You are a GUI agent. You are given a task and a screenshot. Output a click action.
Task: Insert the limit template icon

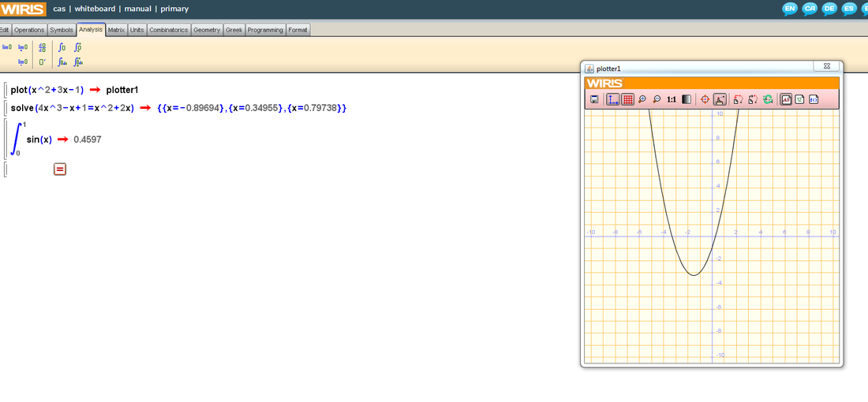point(7,47)
